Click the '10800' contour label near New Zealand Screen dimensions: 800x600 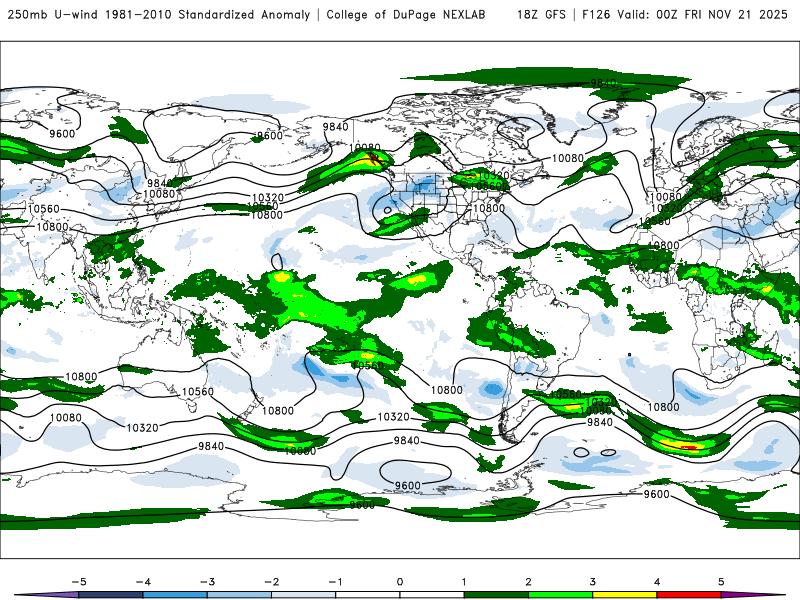tap(278, 411)
